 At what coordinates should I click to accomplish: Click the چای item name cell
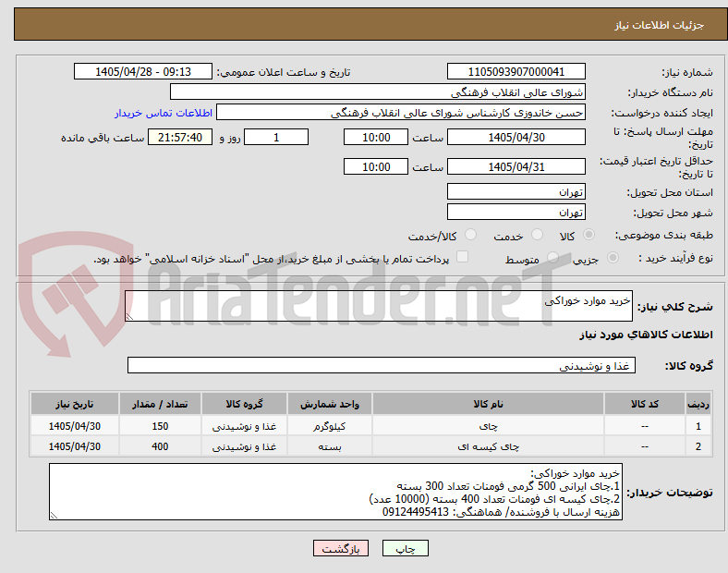point(488,426)
